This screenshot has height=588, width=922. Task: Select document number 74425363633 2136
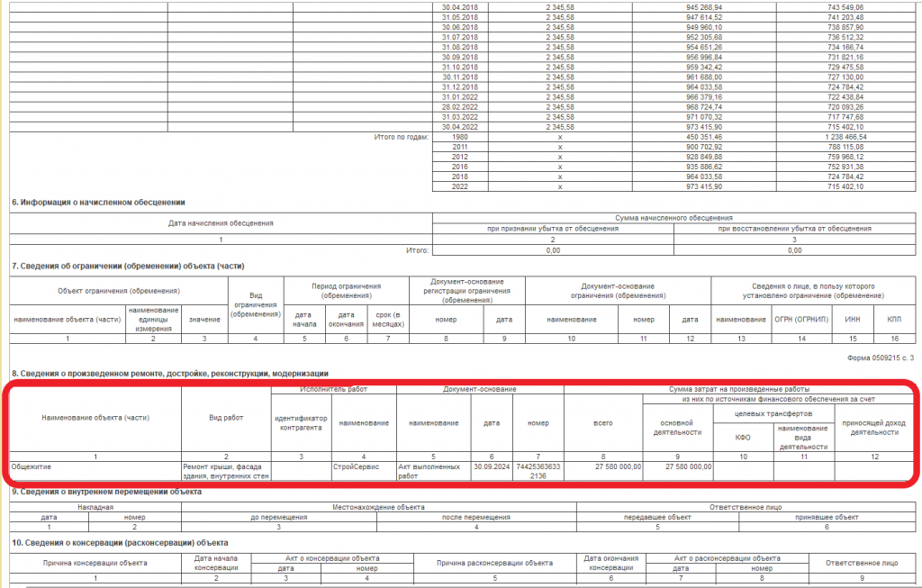click(x=538, y=472)
